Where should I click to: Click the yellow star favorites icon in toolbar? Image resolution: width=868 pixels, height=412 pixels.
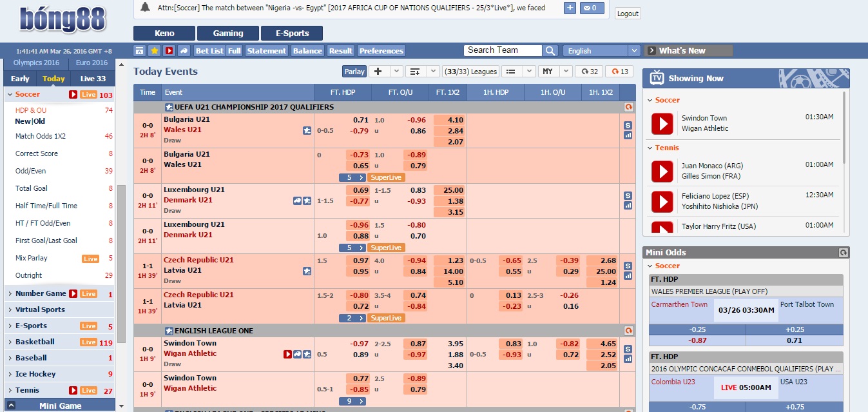tap(154, 51)
